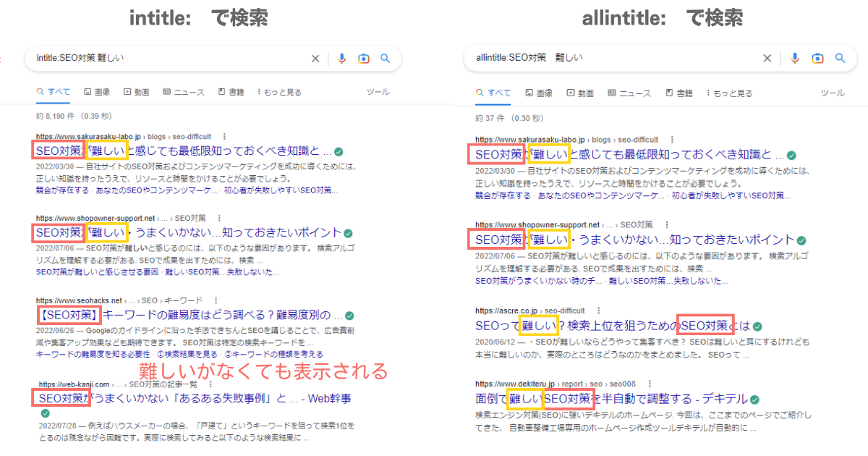Image resolution: width=868 pixels, height=456 pixels.
Task: Select ニュース tab in intitle results
Action: click(184, 92)
